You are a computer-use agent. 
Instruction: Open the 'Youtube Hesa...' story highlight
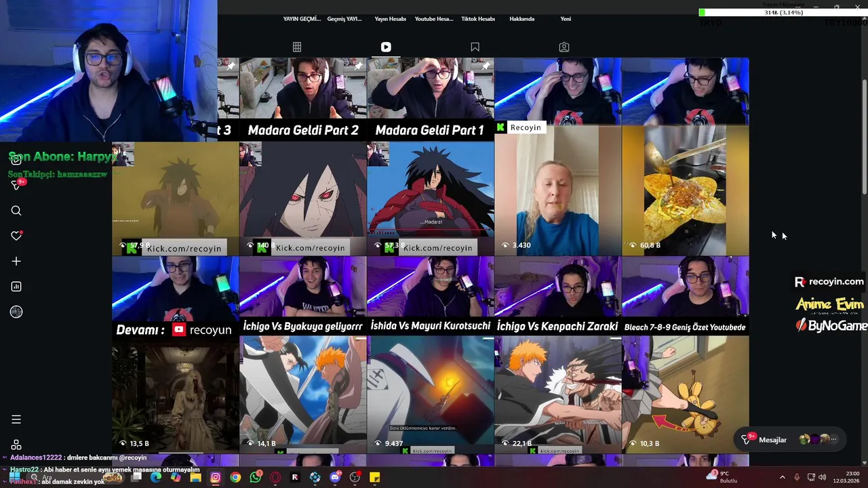pos(434,19)
